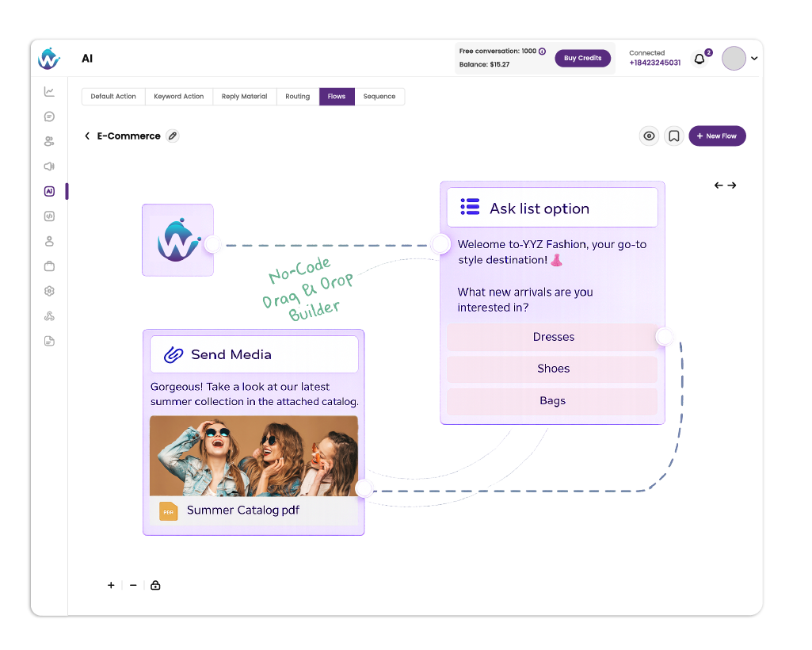Open the analytics chart icon in sidebar
The image size is (812, 650).
pyautogui.click(x=49, y=92)
